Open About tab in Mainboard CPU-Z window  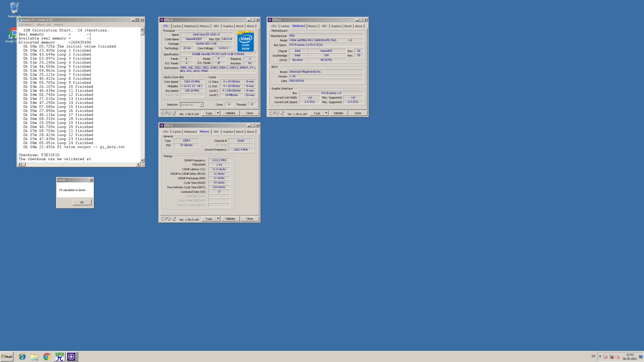(358, 26)
